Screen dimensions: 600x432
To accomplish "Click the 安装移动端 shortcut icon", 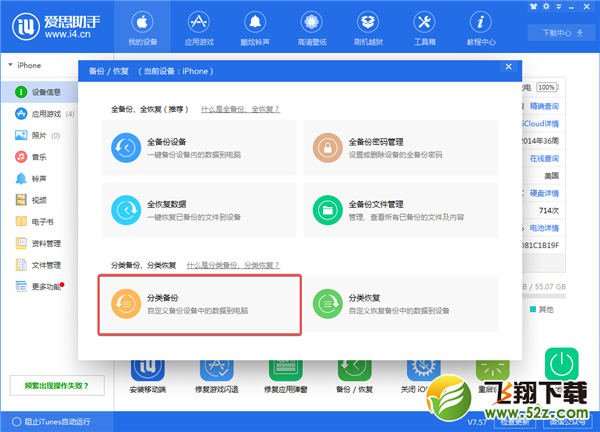I will 148,369.
